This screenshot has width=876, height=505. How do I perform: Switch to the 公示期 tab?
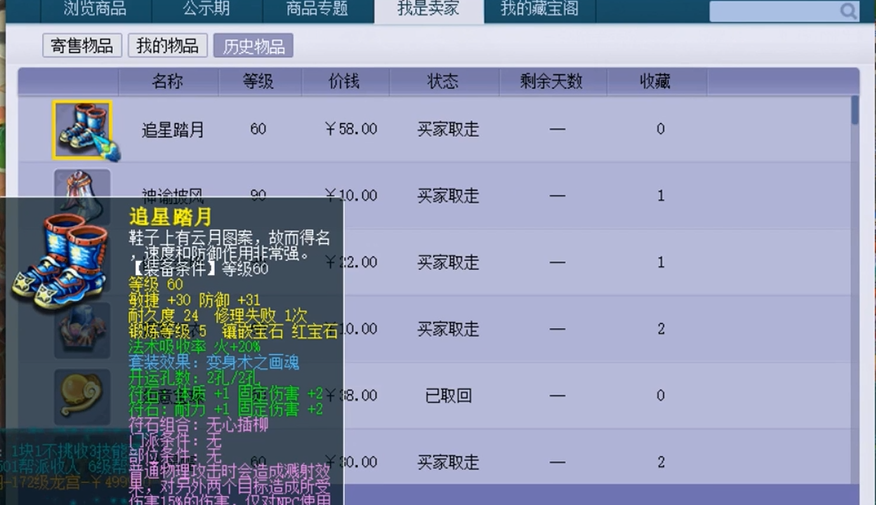207,9
